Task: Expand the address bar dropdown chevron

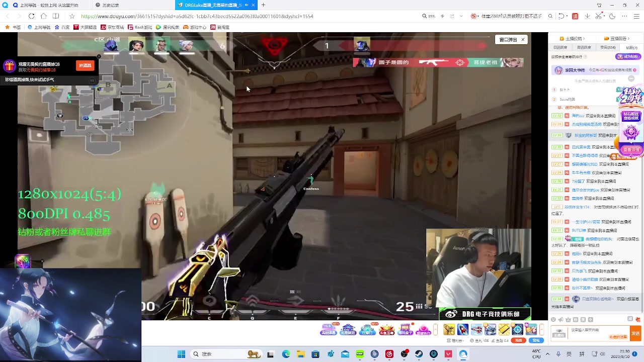Action: coord(461,16)
